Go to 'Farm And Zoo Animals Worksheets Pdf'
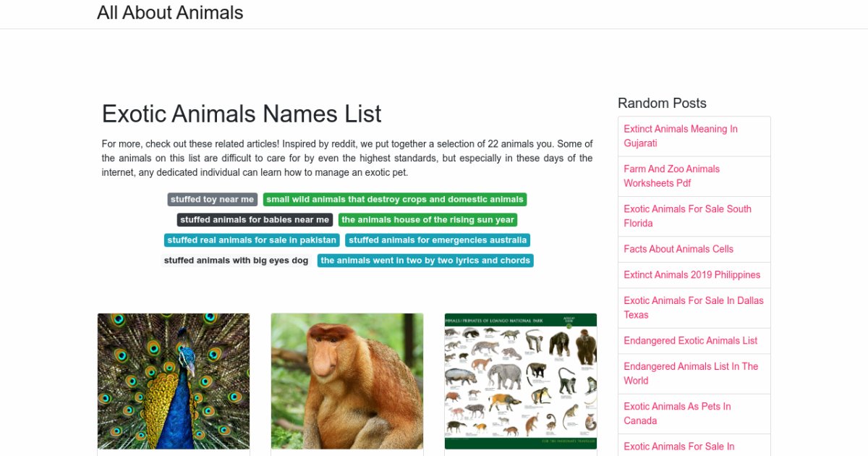This screenshot has height=456, width=868. click(671, 176)
